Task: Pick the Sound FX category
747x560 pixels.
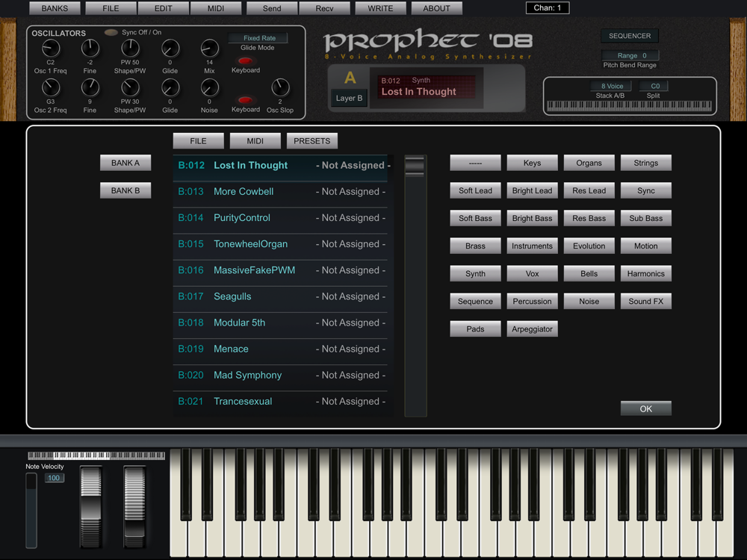Action: (x=646, y=302)
